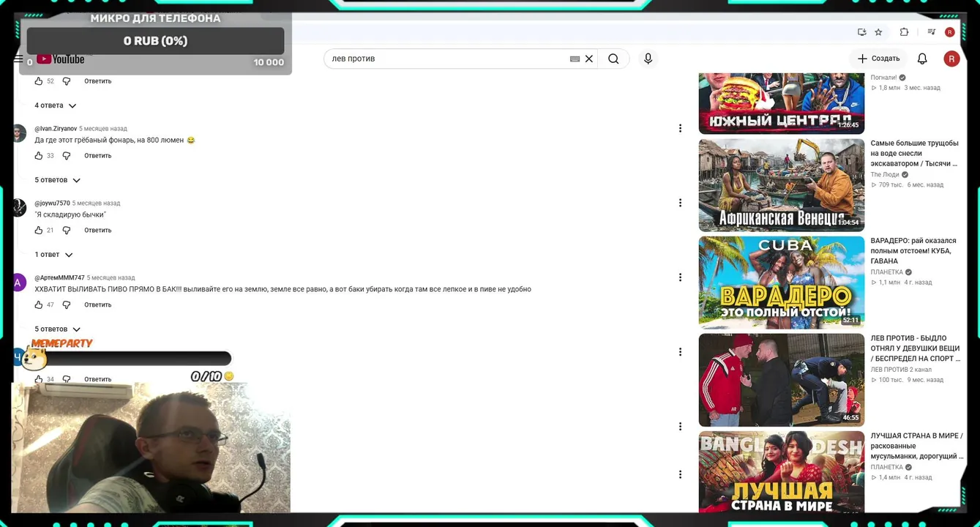Dislike the comment with 34 likes
The image size is (980, 527).
tap(67, 379)
